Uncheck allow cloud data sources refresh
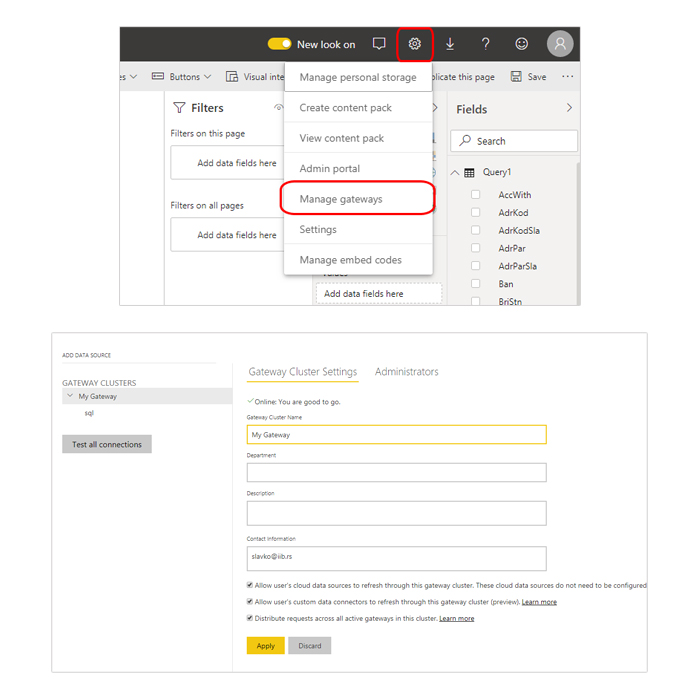This screenshot has height=700, width=700. click(250, 585)
